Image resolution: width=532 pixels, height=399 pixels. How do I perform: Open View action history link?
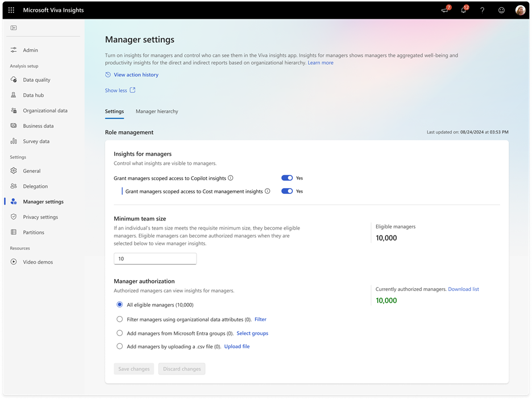136,74
